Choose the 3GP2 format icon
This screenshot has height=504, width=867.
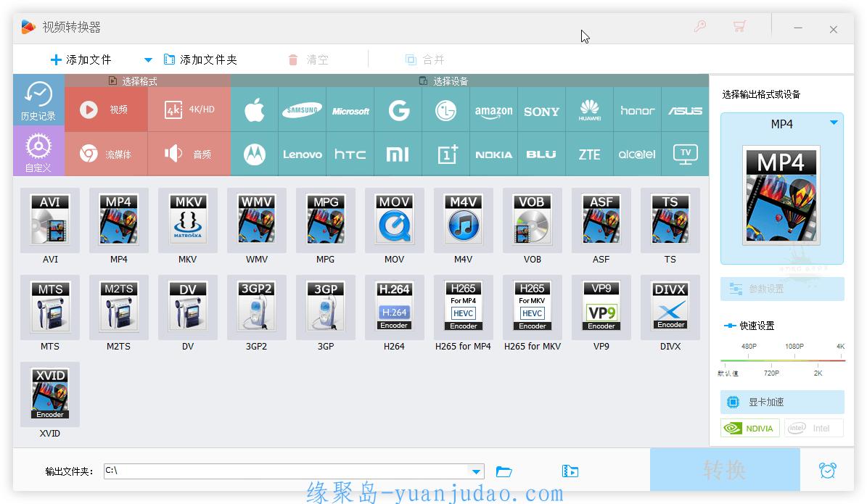pyautogui.click(x=257, y=307)
